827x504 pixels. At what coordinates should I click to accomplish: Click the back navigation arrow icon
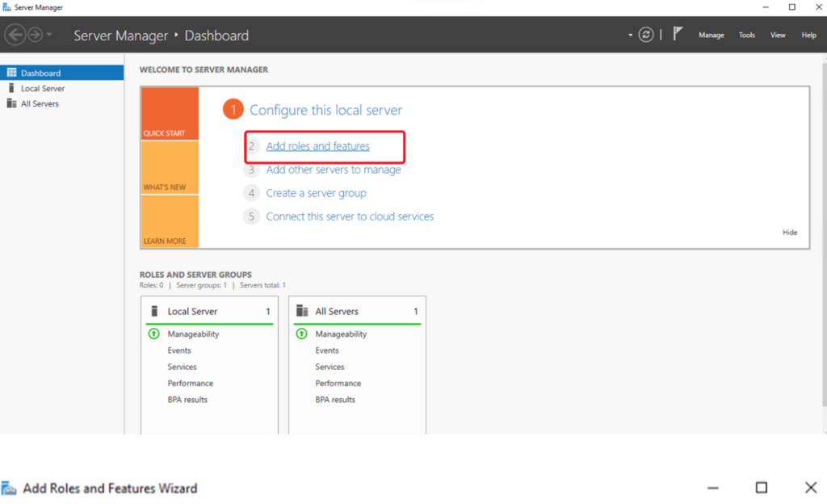point(15,35)
